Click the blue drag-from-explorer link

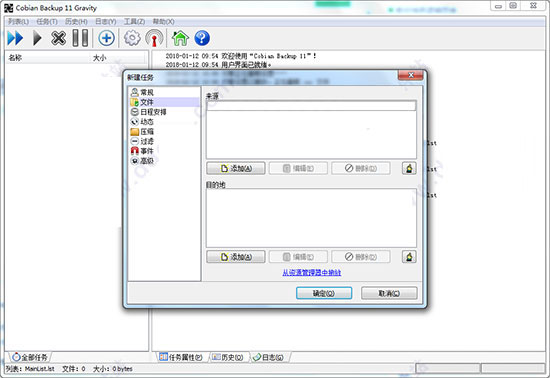pyautogui.click(x=311, y=272)
